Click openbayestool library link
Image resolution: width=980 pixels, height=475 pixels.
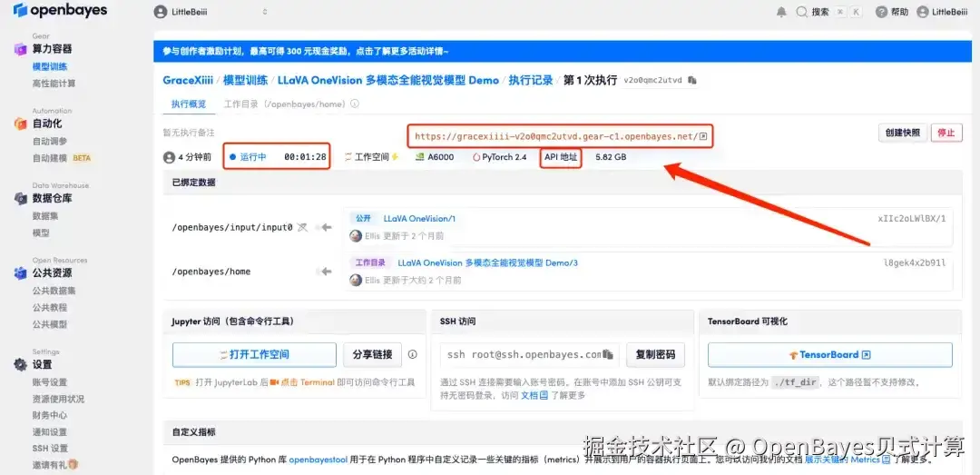pos(318,460)
